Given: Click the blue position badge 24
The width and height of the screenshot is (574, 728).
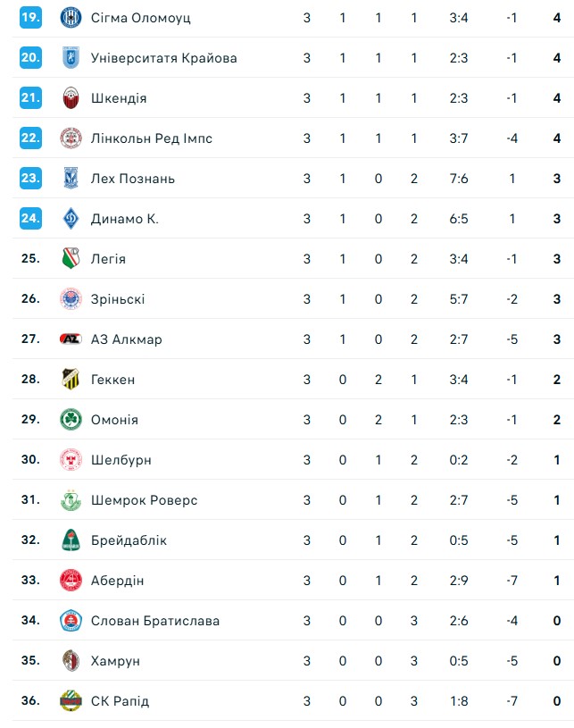Looking at the screenshot, I should tap(31, 219).
